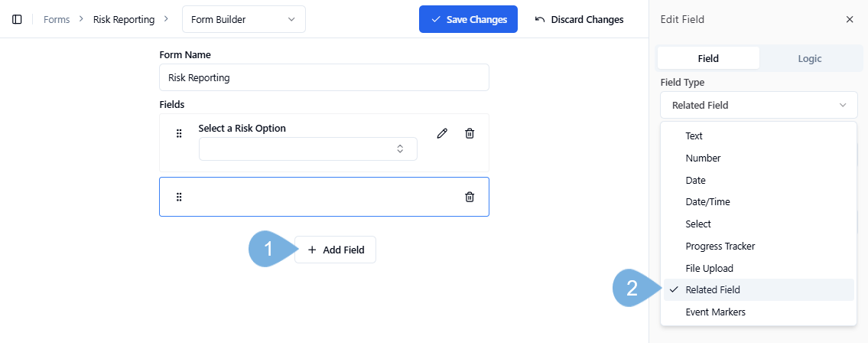This screenshot has height=343, width=868.
Task: Close the Edit Field panel
Action: 850,19
